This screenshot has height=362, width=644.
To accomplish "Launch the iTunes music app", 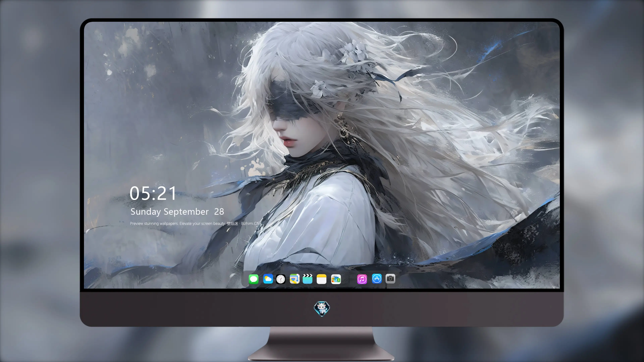I will click(362, 279).
